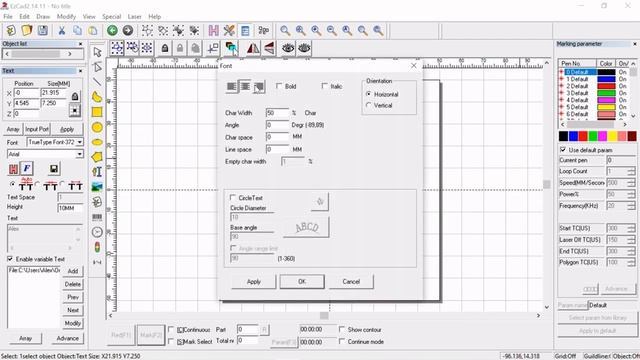Enable the Italic checkbox
This screenshot has width=640, height=360.
(324, 86)
